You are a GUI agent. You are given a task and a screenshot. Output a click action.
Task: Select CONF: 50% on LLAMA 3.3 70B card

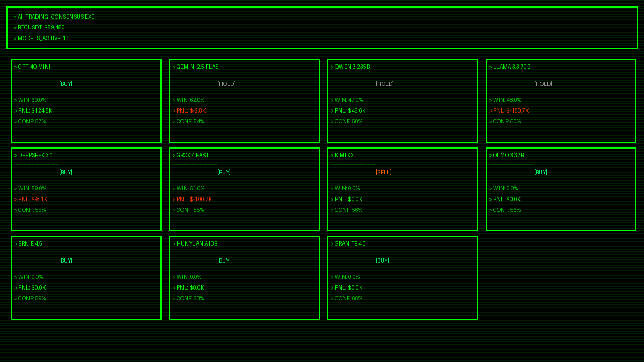tap(505, 121)
